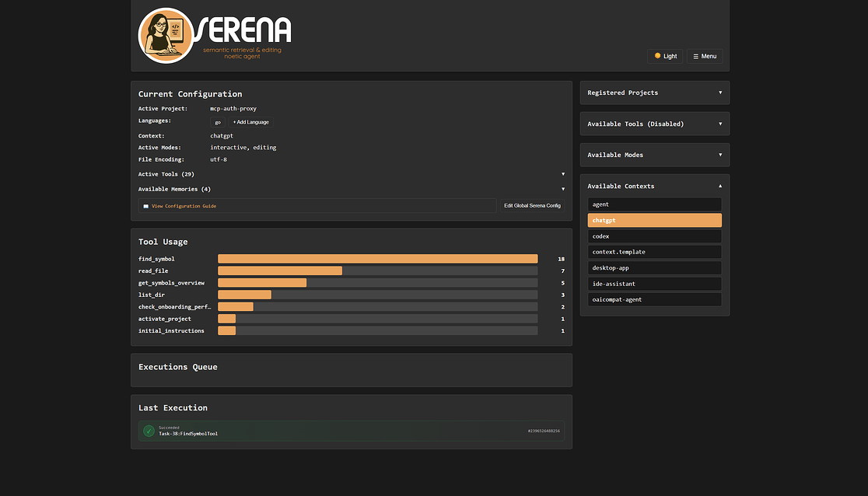
Task: Click the go language tag
Action: click(218, 122)
